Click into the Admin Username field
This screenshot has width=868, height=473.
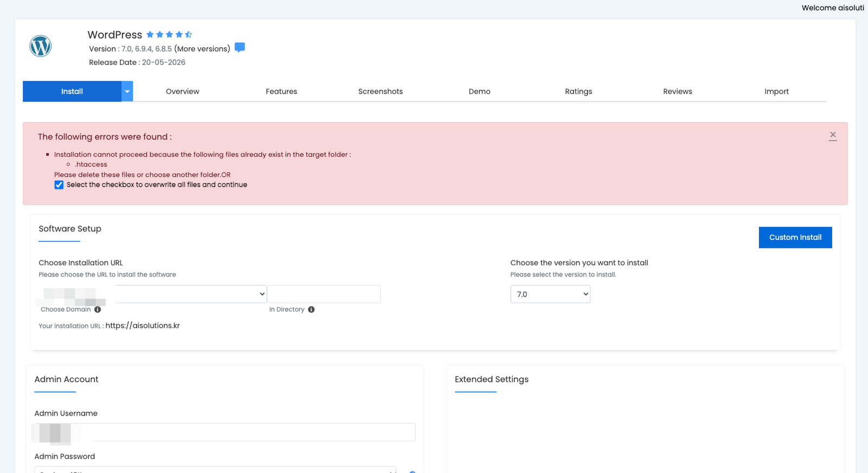(225, 432)
